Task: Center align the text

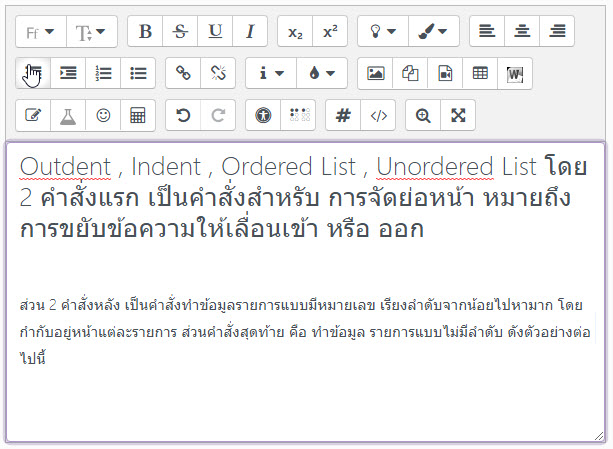Action: coord(522,31)
